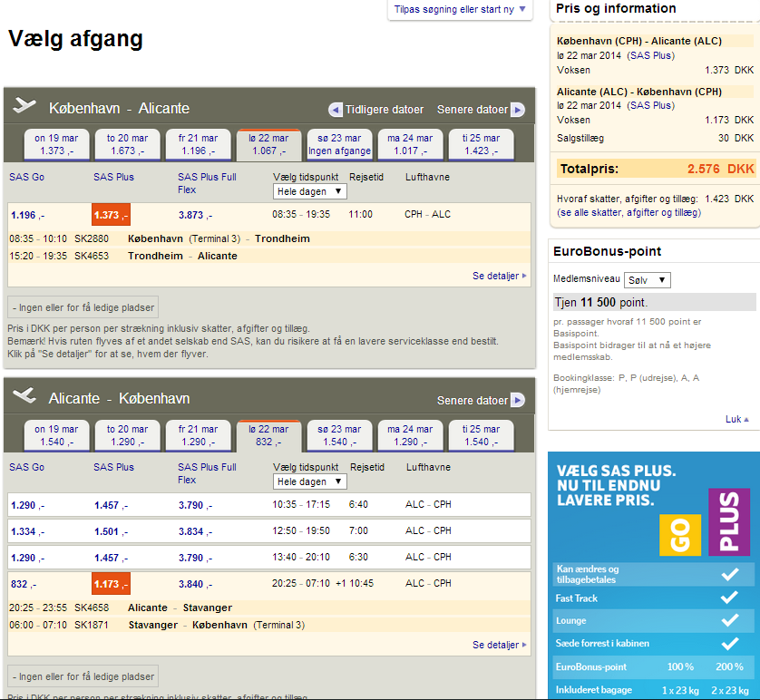Open return Hele dagen time dropdown
This screenshot has width=760, height=700.
click(309, 481)
